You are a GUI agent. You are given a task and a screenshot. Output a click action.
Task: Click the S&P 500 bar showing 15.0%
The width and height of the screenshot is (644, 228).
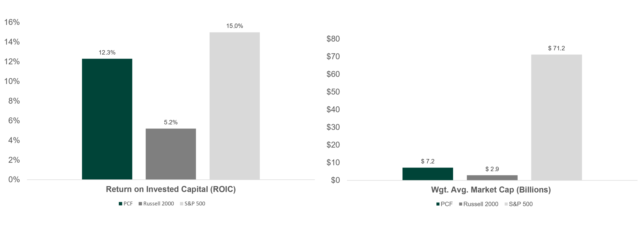click(x=235, y=106)
